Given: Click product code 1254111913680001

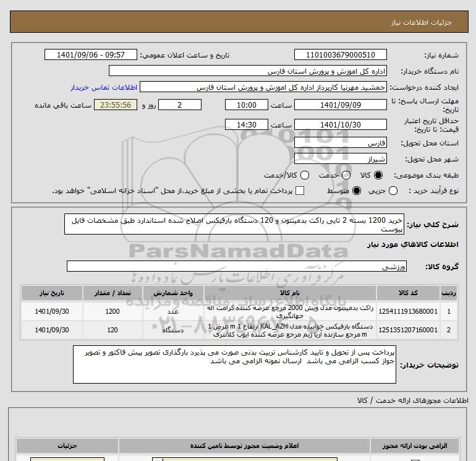Looking at the screenshot, I should coord(408,311).
